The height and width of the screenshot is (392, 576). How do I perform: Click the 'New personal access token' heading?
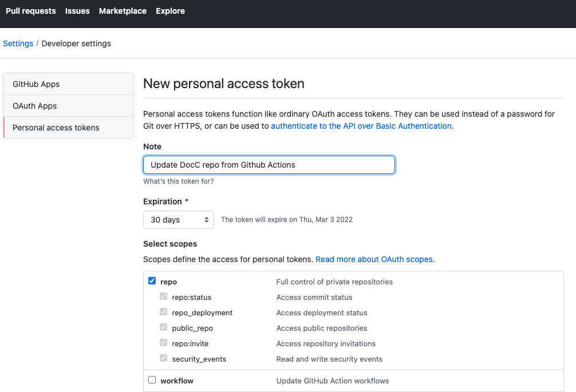(224, 84)
